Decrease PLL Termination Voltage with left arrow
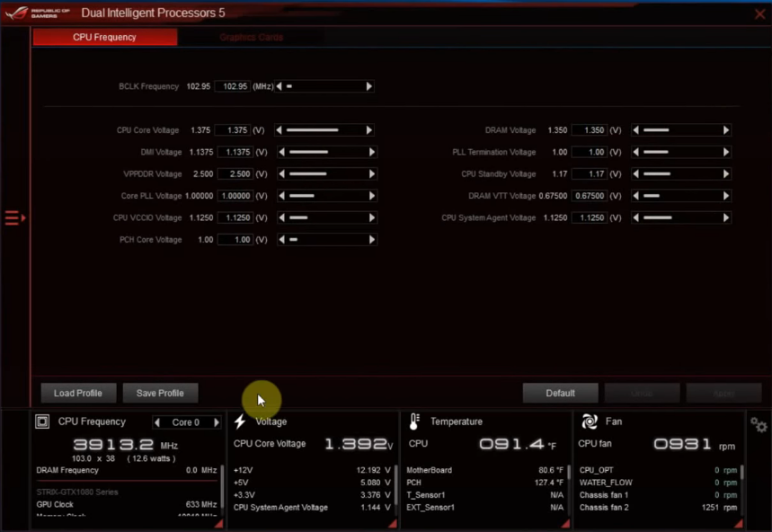 tap(635, 152)
